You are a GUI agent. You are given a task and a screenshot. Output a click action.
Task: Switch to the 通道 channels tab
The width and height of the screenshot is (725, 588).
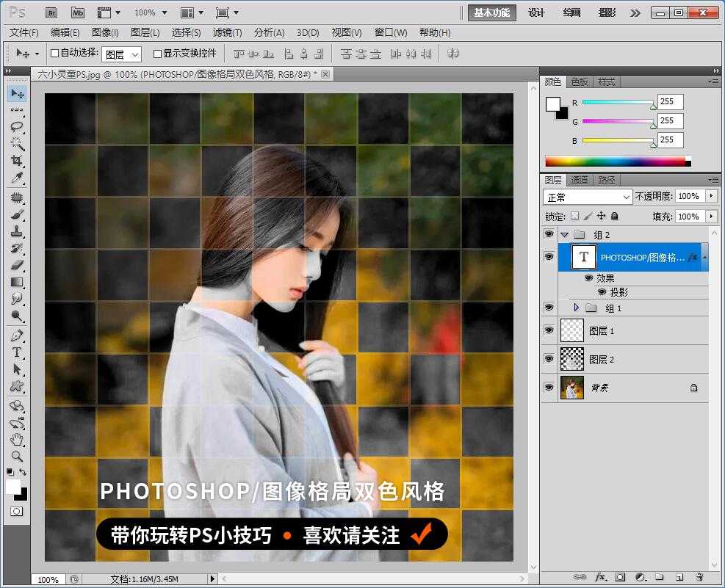(x=580, y=180)
